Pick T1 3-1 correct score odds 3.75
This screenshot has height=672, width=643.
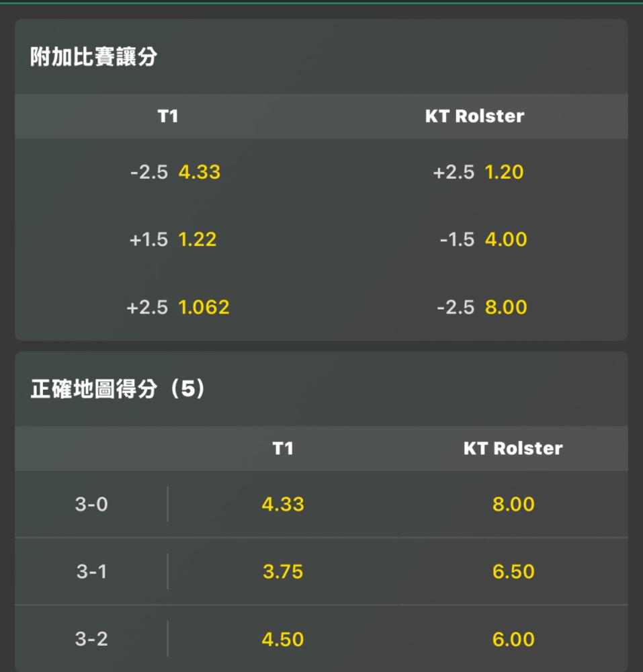click(x=283, y=571)
